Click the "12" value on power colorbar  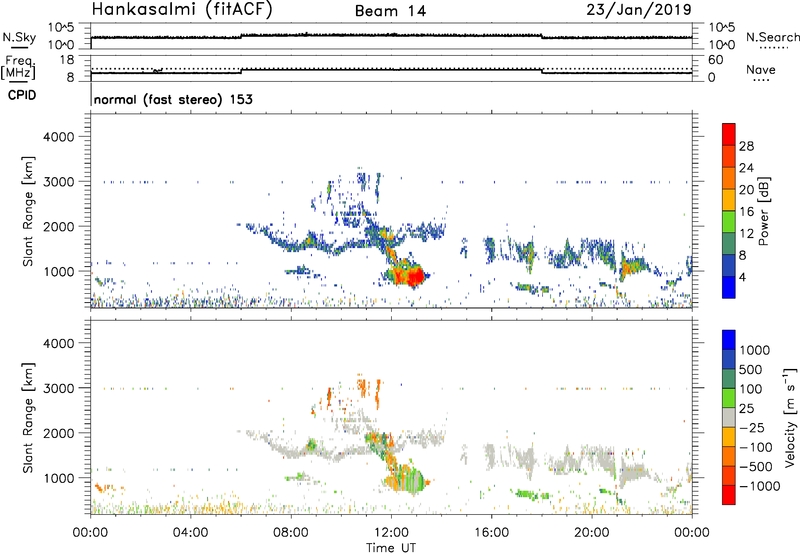[x=746, y=234]
